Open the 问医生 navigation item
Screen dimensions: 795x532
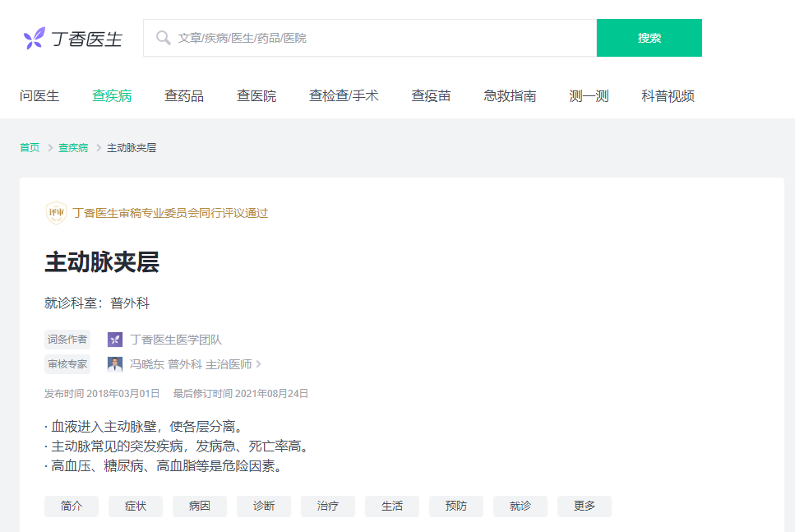39,96
